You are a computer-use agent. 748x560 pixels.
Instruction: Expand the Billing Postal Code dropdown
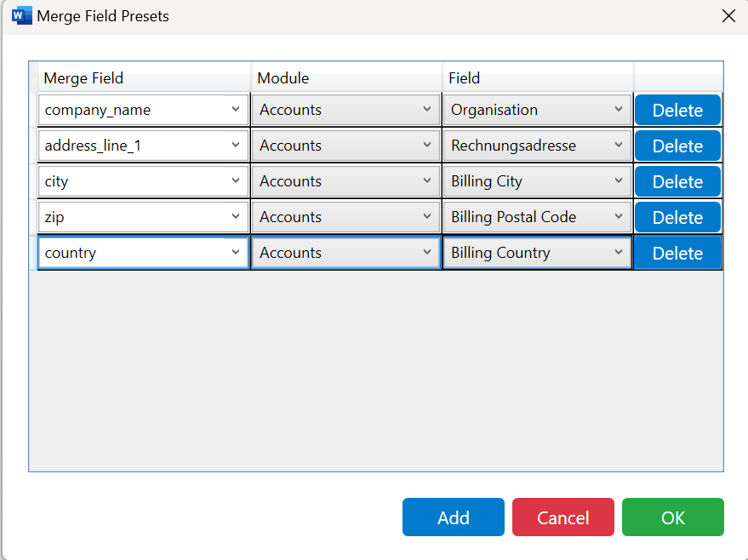pos(538,217)
